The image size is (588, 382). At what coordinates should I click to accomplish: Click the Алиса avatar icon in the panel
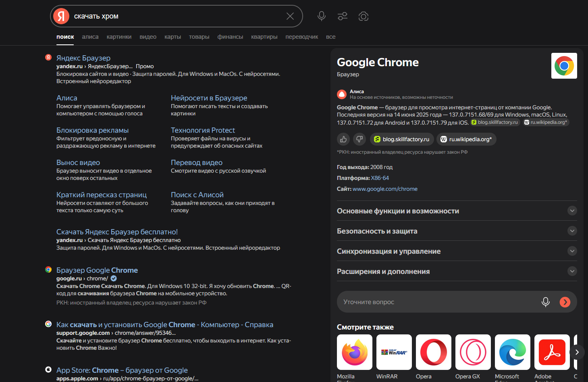[342, 94]
